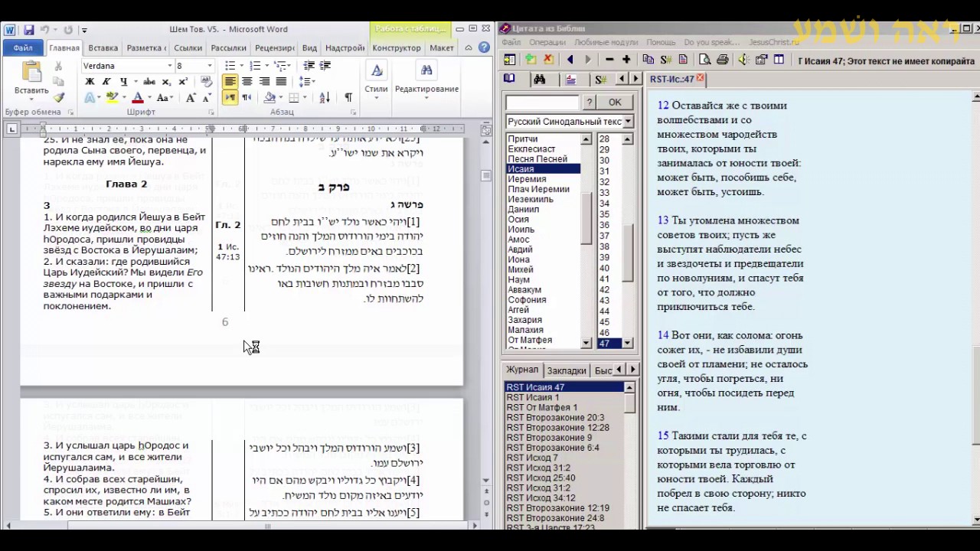The width and height of the screenshot is (980, 551).
Task: Toggle show paragraph marks
Action: 348,97
